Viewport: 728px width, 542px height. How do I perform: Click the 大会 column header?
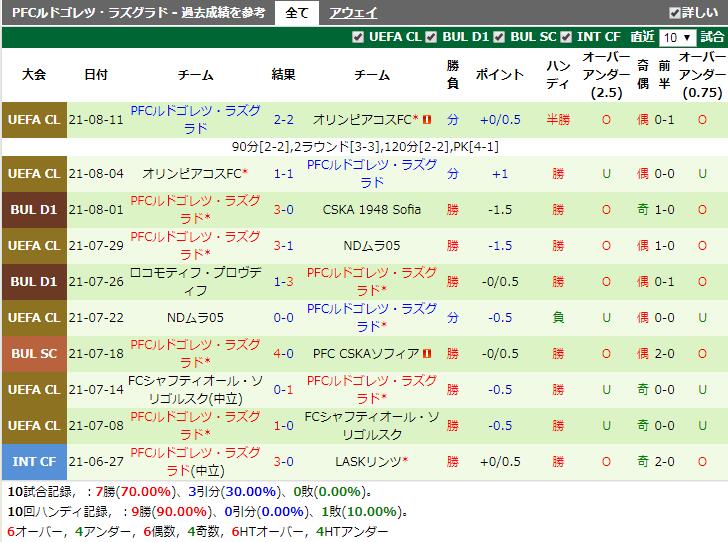pyautogui.click(x=34, y=74)
